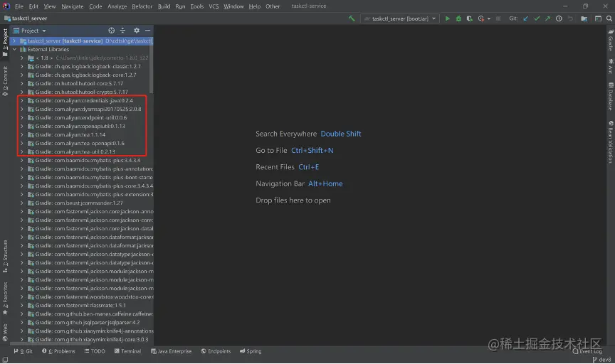Click locate/select opened file target icon
Viewport: 615px width, 364px height.
[x=111, y=30]
